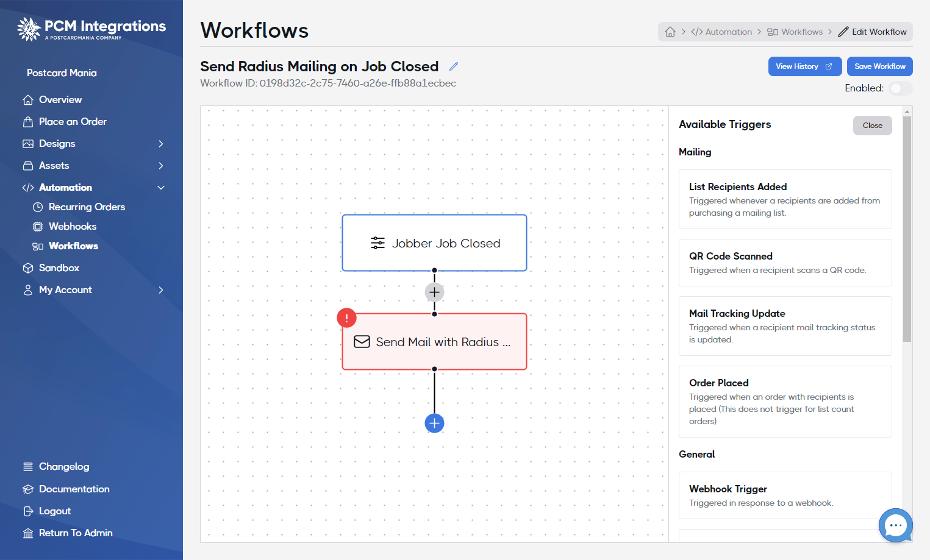Select the Automation breadcrumb link
This screenshot has height=560, width=930.
(721, 32)
